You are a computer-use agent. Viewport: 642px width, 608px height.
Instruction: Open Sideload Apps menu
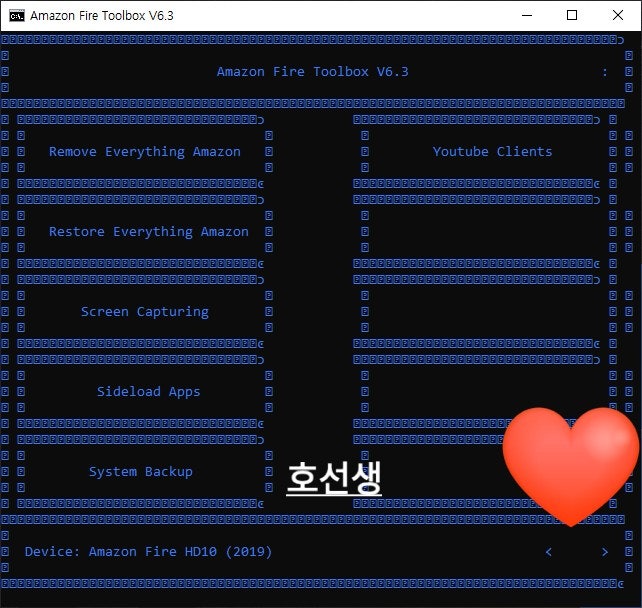point(149,392)
